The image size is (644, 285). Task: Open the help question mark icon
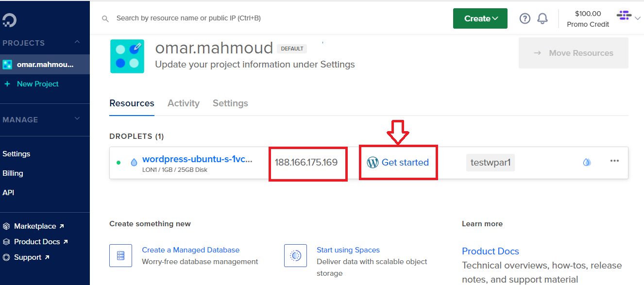[525, 18]
